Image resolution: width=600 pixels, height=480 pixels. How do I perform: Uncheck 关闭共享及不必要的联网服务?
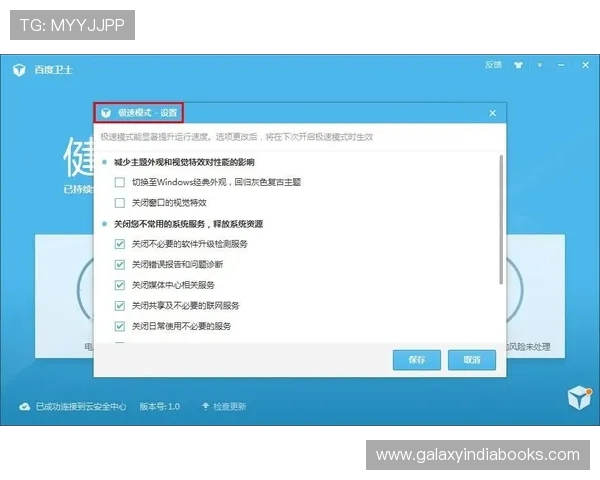coord(120,305)
